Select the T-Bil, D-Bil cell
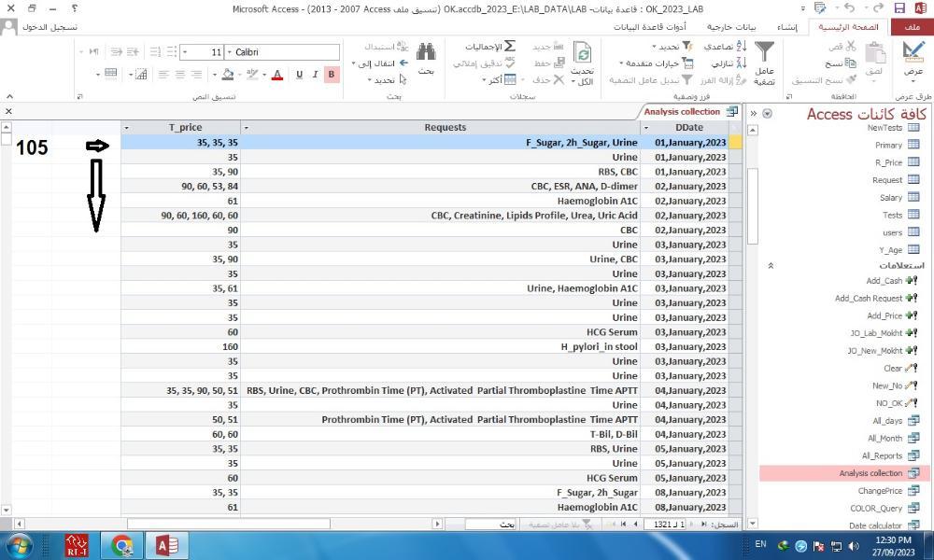 coord(441,434)
